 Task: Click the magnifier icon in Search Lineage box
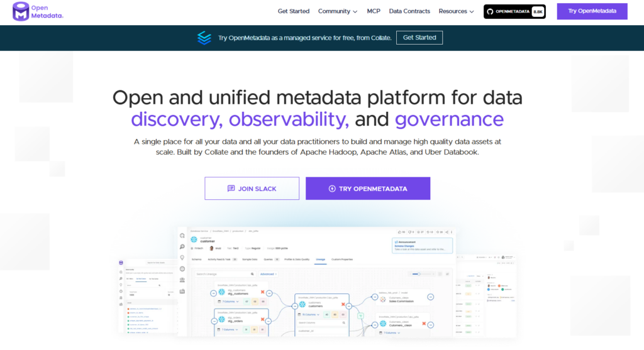tap(252, 274)
